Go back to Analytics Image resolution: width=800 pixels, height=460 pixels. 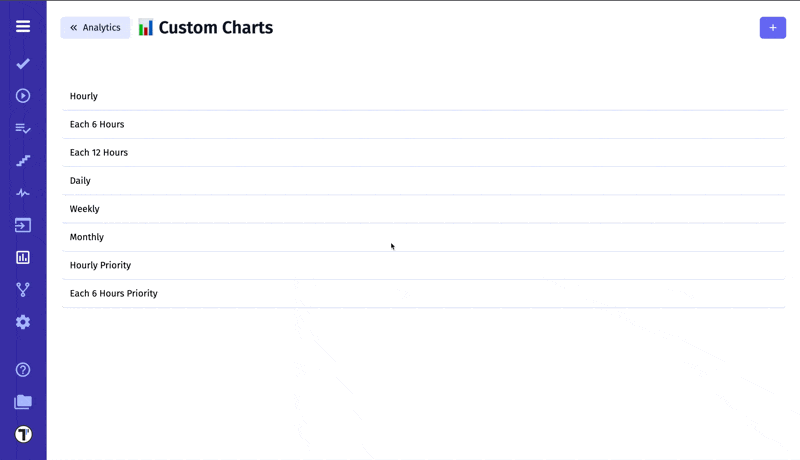click(x=95, y=28)
